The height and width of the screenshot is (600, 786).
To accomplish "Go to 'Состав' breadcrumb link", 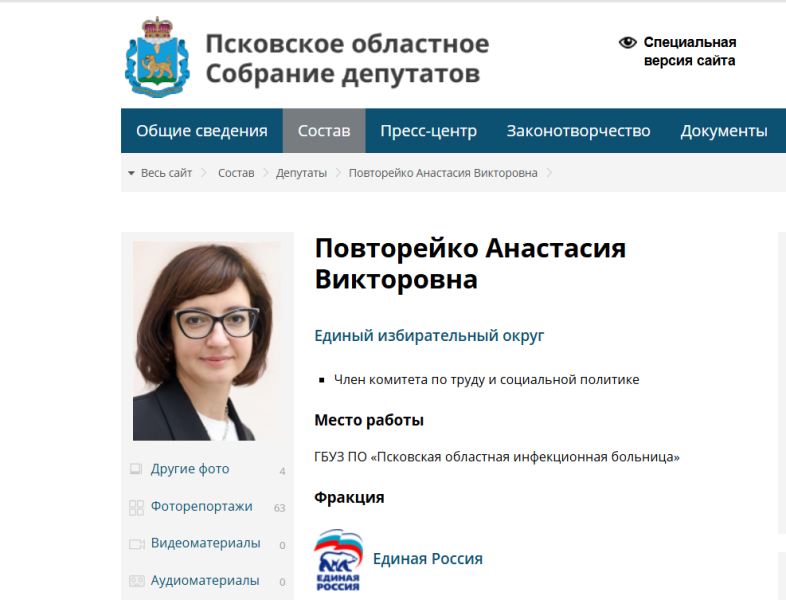I will click(236, 173).
